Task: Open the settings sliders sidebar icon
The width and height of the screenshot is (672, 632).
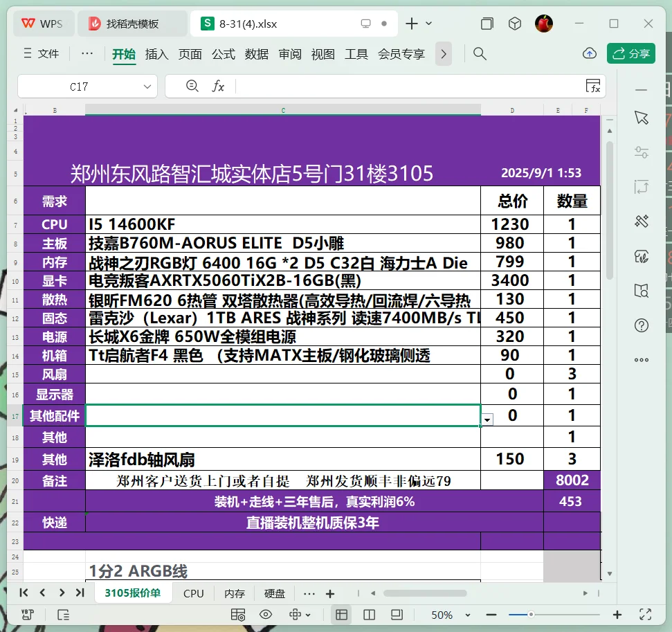Action: click(642, 152)
